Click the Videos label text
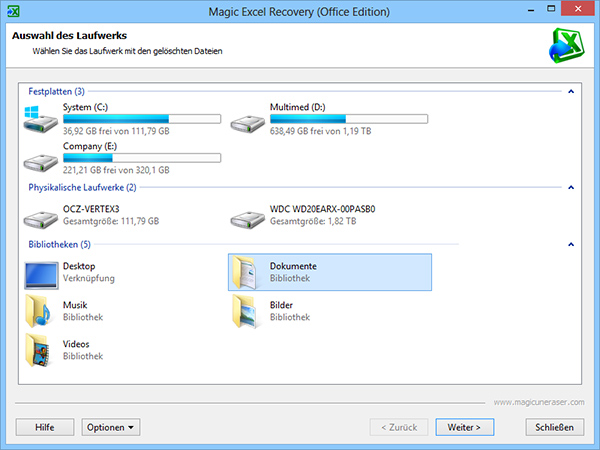The image size is (600, 450). point(76,344)
